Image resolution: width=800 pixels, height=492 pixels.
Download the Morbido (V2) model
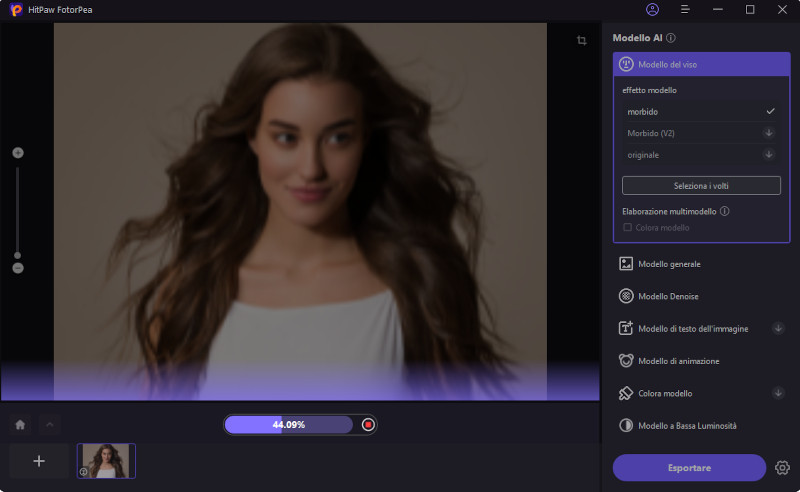(769, 133)
